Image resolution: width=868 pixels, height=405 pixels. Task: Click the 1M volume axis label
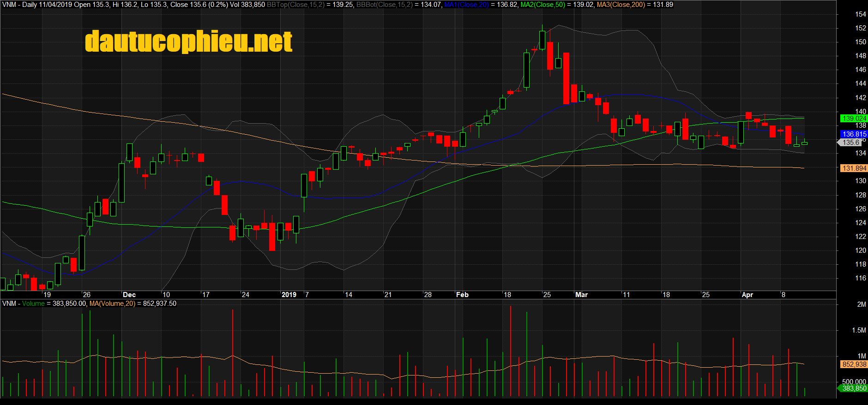[x=862, y=356]
